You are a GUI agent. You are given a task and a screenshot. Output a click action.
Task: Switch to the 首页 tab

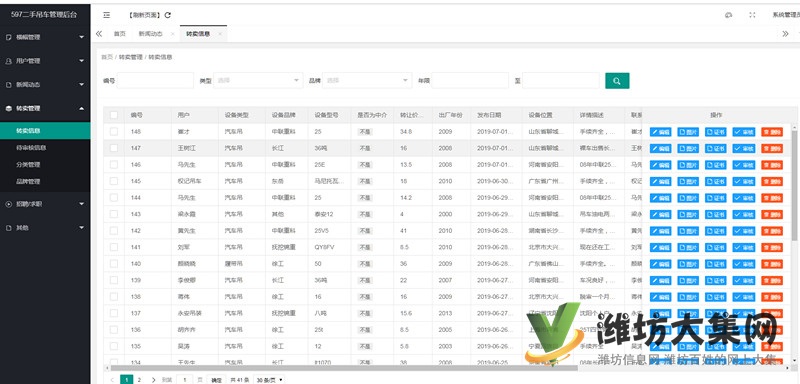point(119,34)
